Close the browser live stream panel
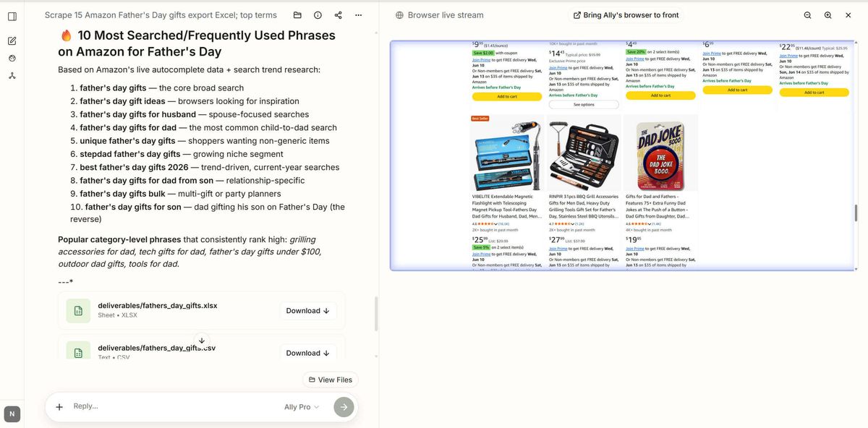 click(848, 15)
